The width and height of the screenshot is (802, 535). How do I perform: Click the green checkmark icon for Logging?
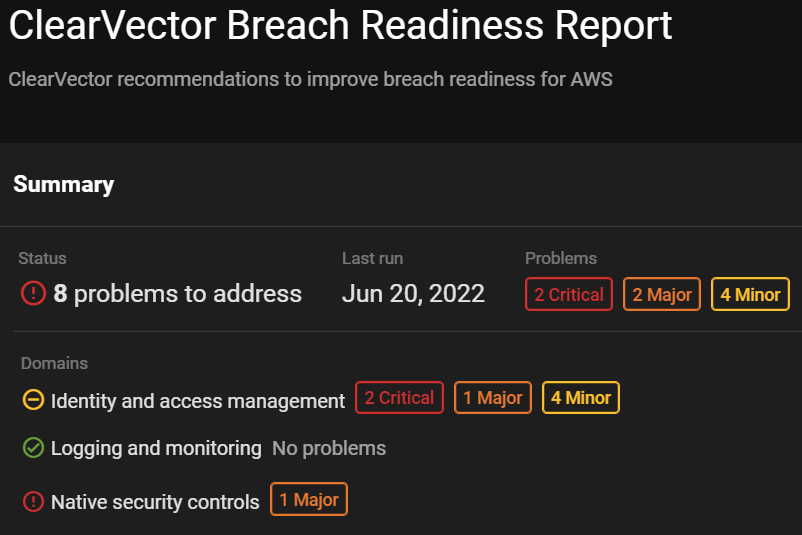(33, 448)
